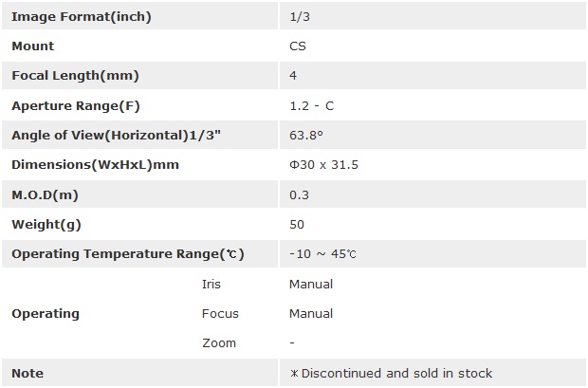Click the Image Format(inch) label
The image size is (588, 388).
click(81, 16)
